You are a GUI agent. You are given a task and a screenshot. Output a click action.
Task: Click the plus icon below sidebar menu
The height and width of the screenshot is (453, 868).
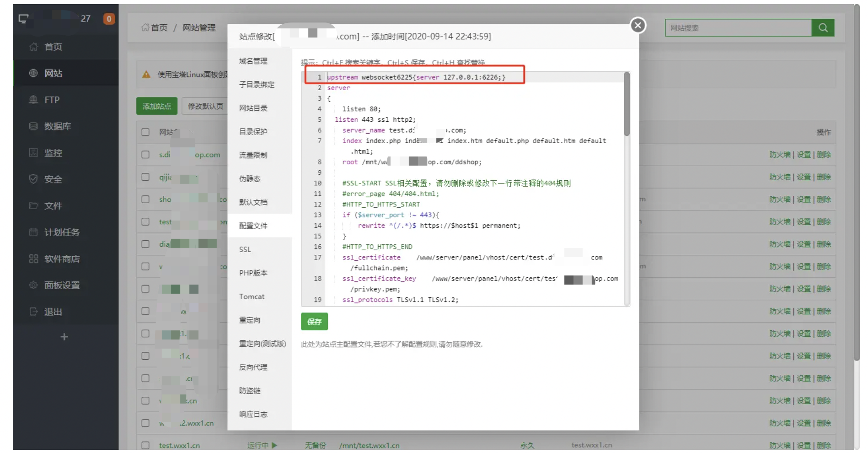pos(64,337)
